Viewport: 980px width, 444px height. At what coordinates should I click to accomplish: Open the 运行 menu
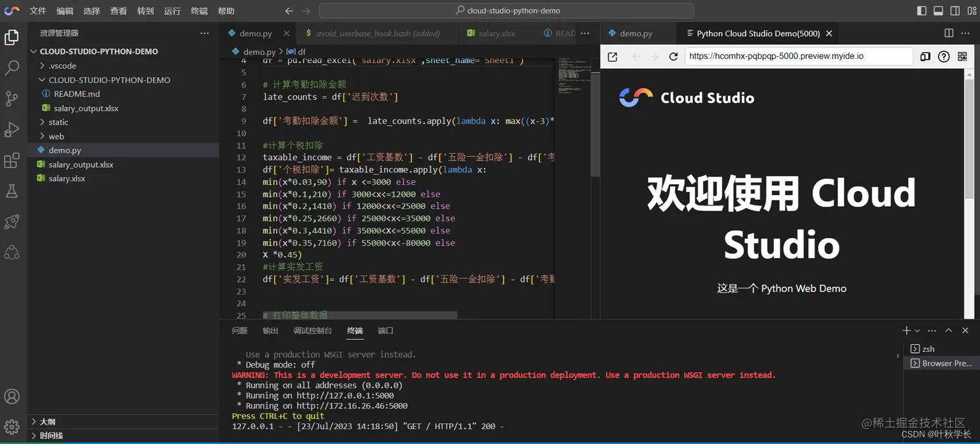tap(172, 11)
